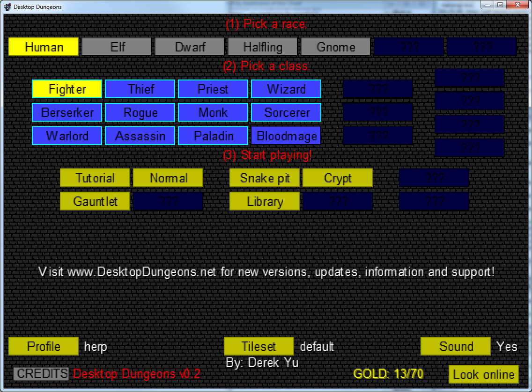Screen dimensions: 532x392
Task: Click the 'Yes' sound status text
Action: pos(507,346)
